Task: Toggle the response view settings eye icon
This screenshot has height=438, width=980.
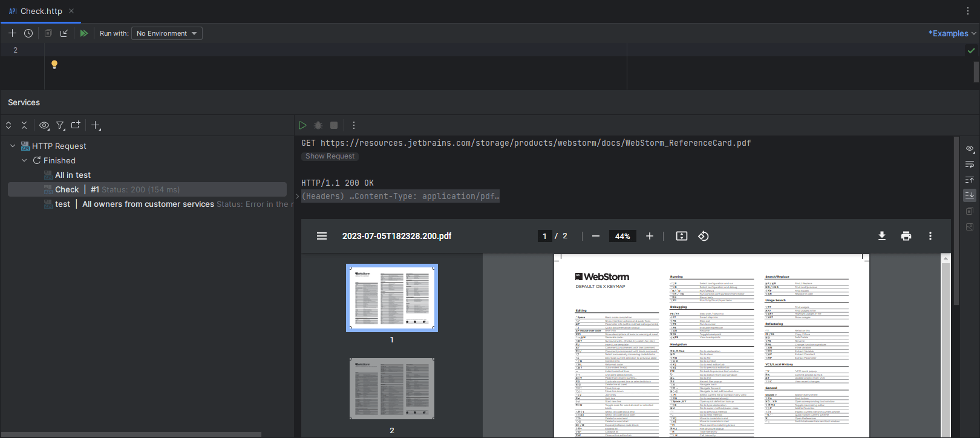Action: (970, 148)
